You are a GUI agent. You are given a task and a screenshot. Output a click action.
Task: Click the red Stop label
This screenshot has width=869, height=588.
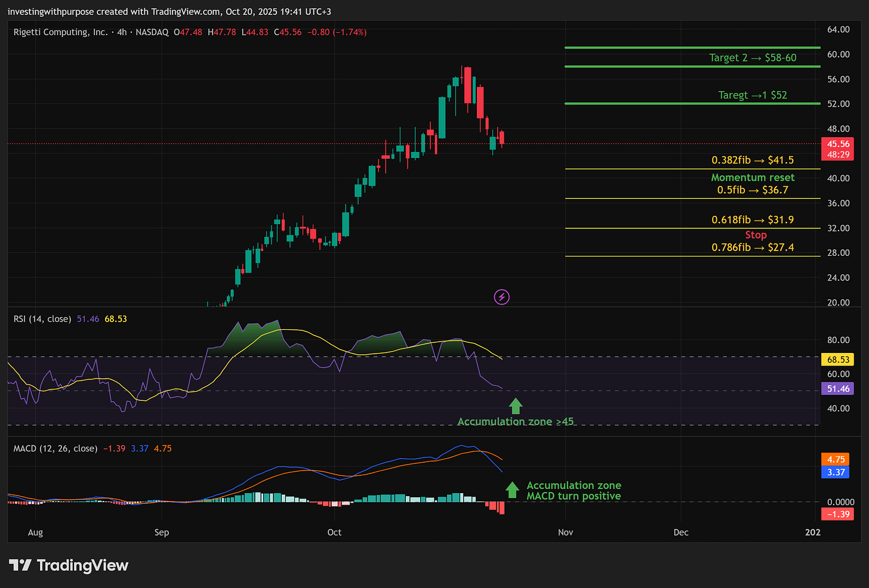coord(756,235)
